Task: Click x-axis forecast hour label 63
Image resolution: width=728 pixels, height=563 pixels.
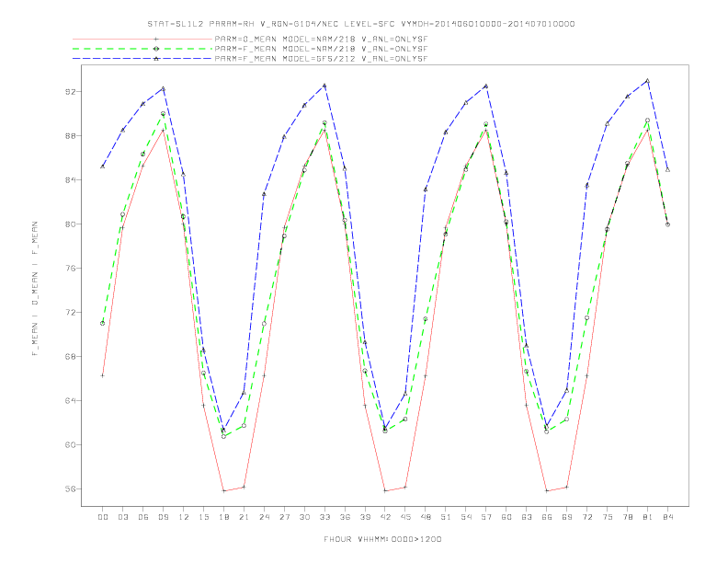Action: (527, 517)
